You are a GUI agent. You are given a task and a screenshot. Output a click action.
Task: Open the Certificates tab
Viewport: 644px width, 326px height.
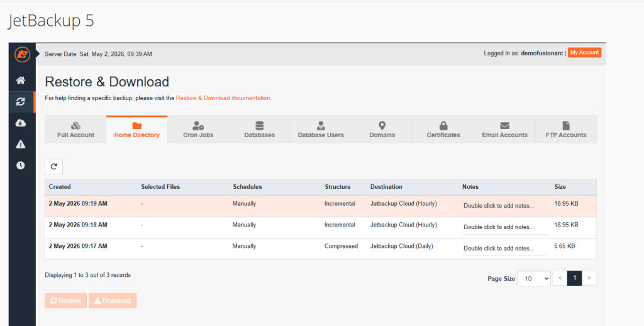click(x=443, y=130)
